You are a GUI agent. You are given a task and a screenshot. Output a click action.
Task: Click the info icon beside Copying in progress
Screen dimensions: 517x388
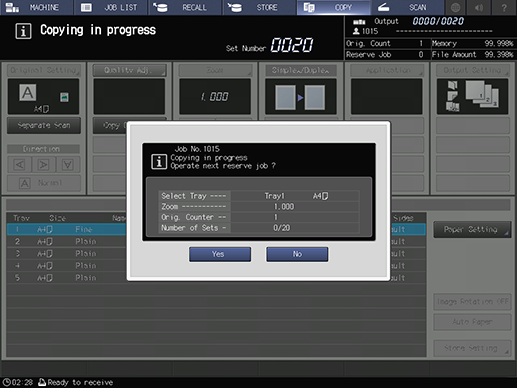[23, 31]
